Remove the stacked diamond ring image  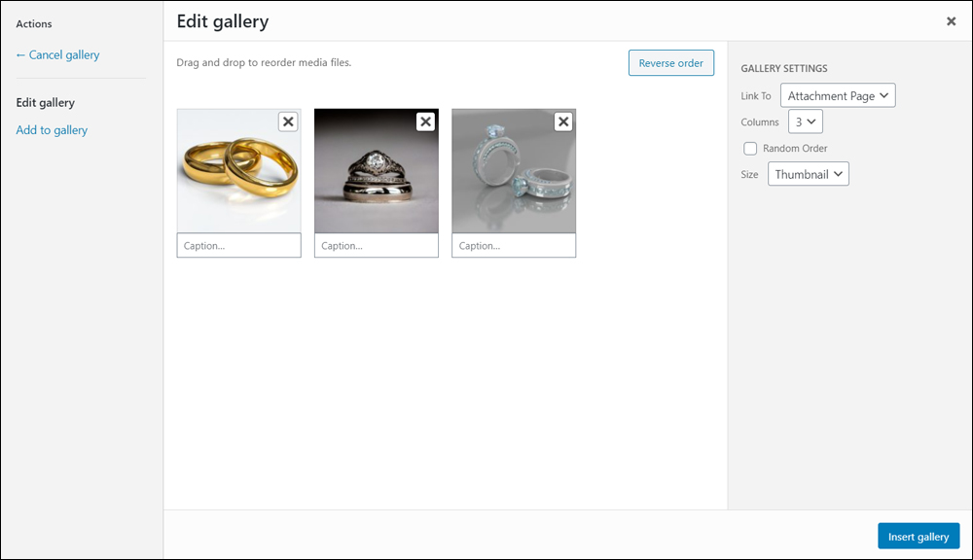tap(426, 122)
